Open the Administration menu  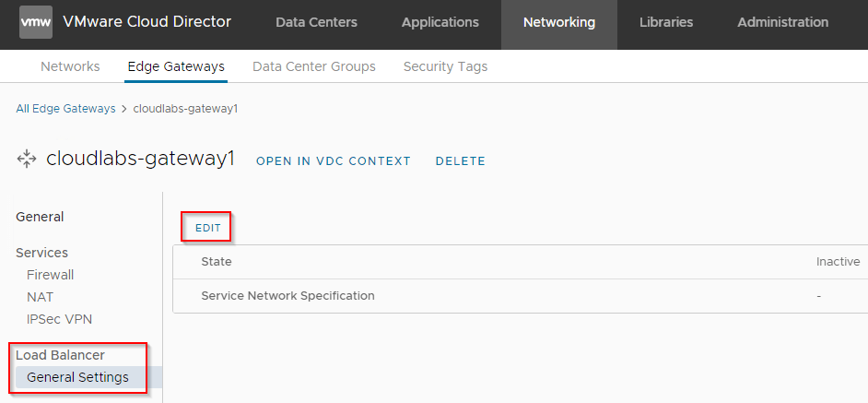[x=782, y=22]
